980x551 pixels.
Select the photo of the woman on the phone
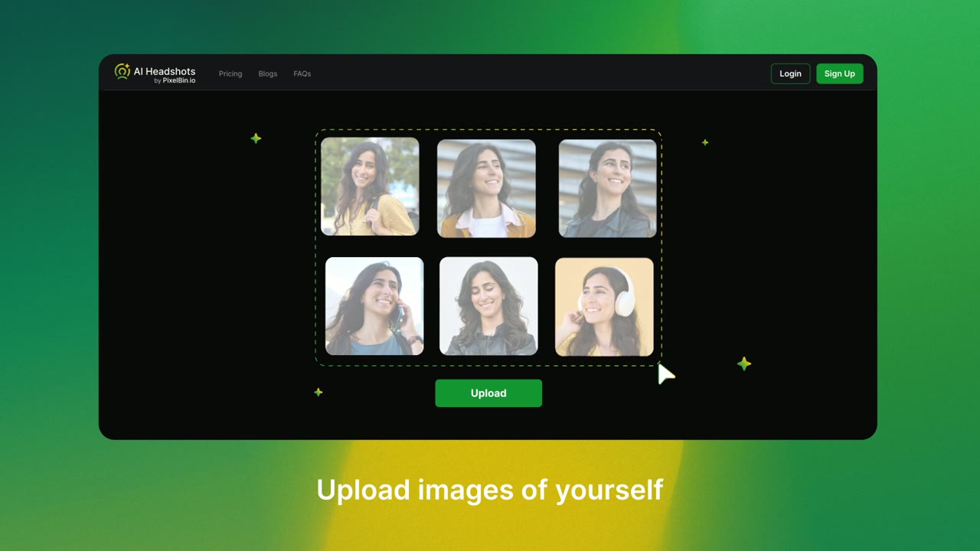374,306
